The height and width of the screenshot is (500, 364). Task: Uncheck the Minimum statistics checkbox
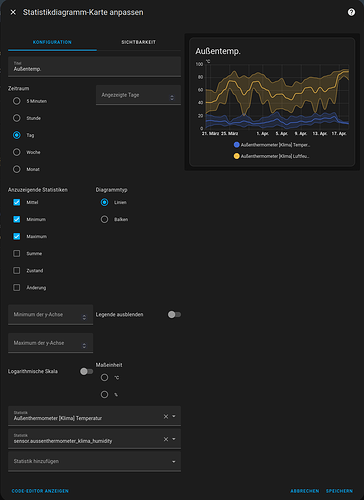coord(17,219)
